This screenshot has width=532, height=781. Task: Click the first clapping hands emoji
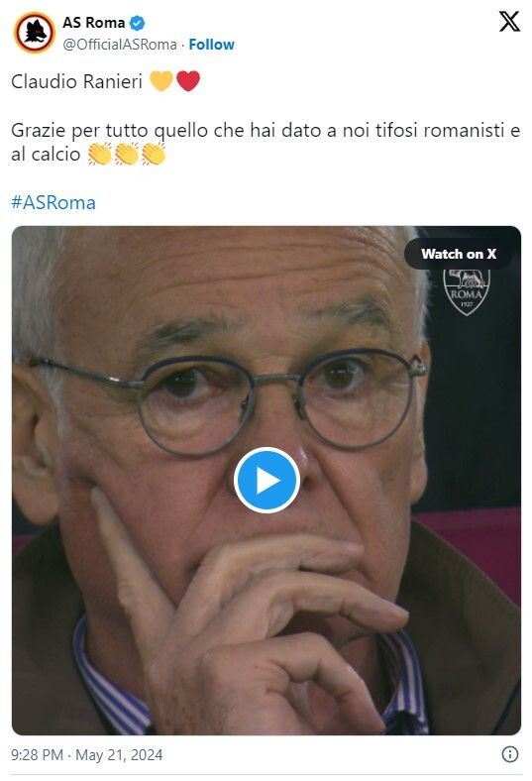tap(99, 154)
